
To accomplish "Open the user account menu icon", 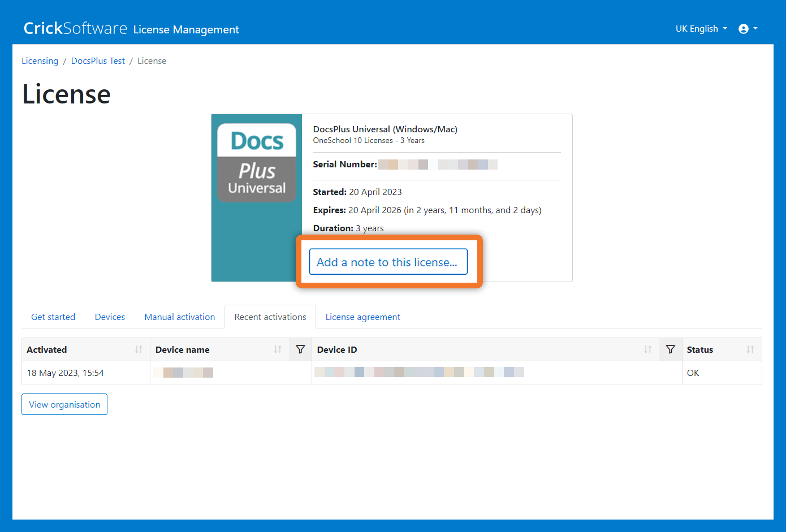I will tap(748, 29).
